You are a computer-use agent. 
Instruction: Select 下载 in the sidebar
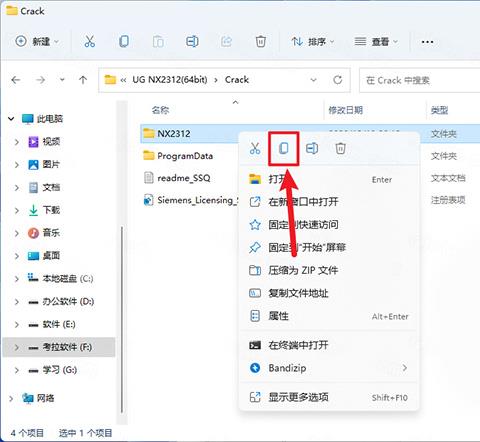click(44, 210)
